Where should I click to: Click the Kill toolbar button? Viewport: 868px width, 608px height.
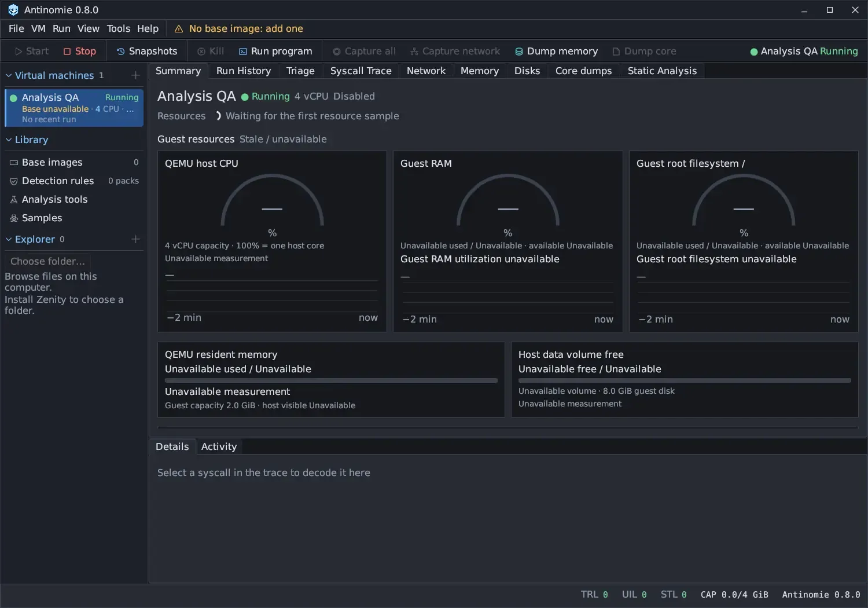click(x=211, y=51)
